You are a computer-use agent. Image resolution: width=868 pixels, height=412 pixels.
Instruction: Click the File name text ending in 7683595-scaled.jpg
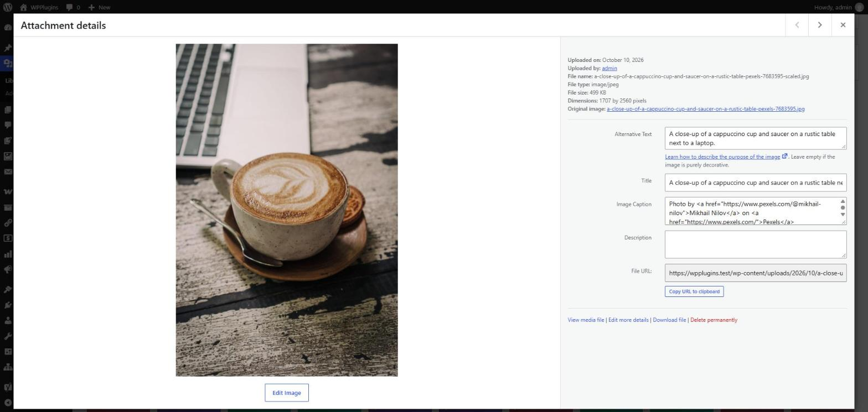tap(701, 76)
